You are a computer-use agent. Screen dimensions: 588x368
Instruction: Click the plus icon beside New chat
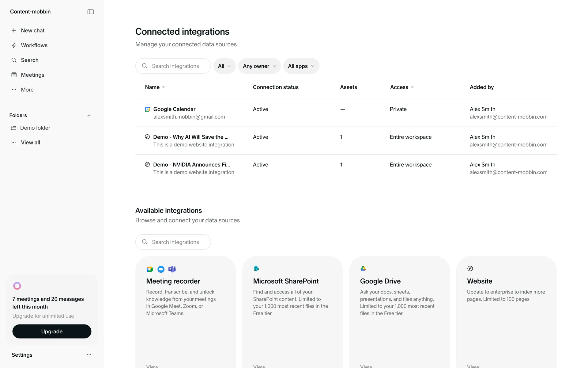14,30
